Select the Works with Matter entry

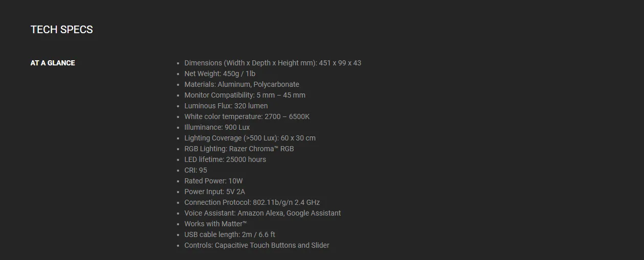tap(216, 224)
